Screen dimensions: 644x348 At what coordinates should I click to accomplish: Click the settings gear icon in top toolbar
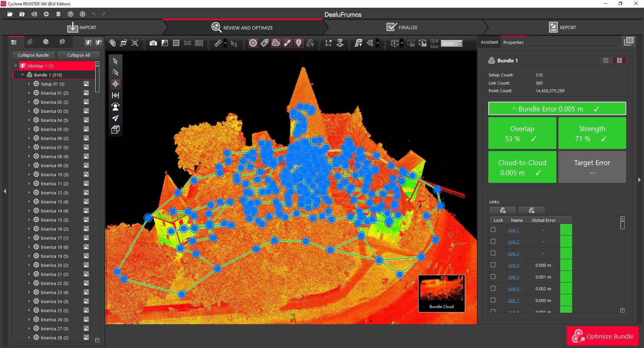(x=46, y=14)
